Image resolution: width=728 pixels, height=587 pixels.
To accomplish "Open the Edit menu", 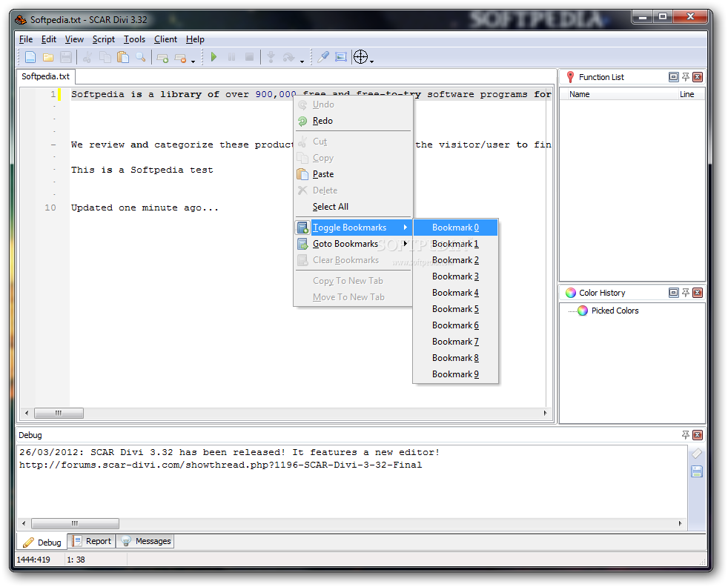I will pos(49,39).
